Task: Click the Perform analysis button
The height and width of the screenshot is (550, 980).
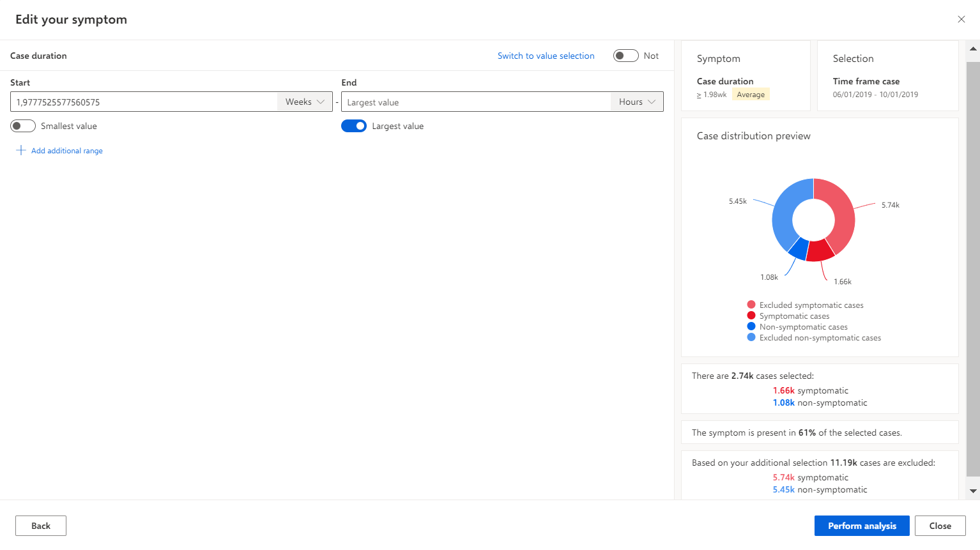Action: [x=862, y=526]
